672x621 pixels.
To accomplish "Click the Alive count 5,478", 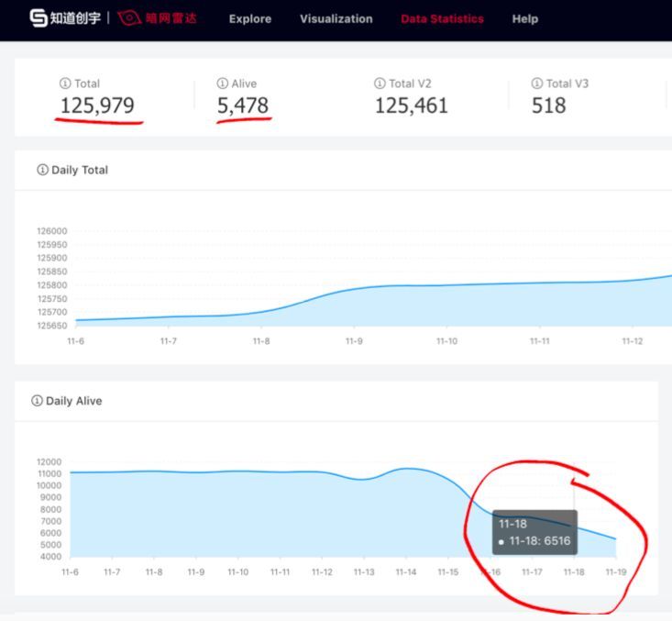I will coord(243,106).
